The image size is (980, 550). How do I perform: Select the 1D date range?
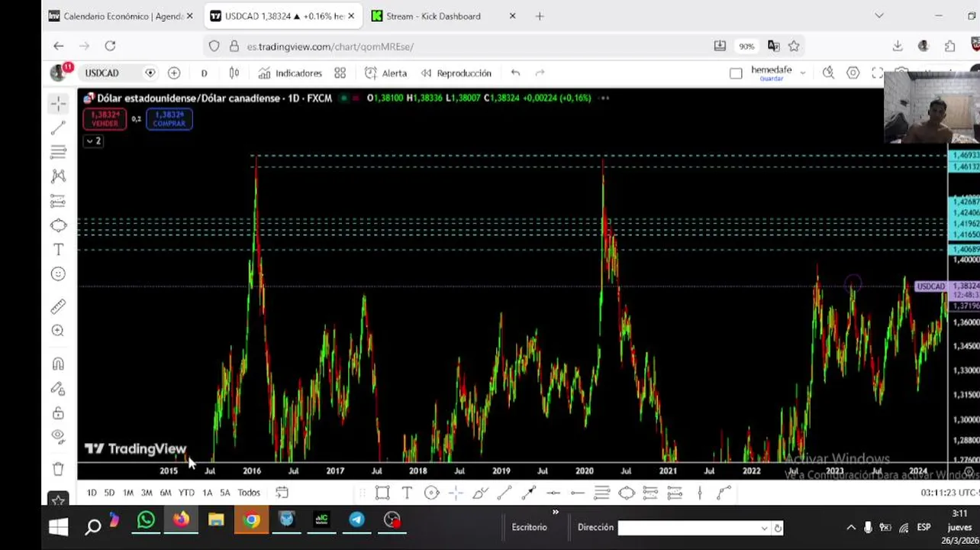(92, 493)
